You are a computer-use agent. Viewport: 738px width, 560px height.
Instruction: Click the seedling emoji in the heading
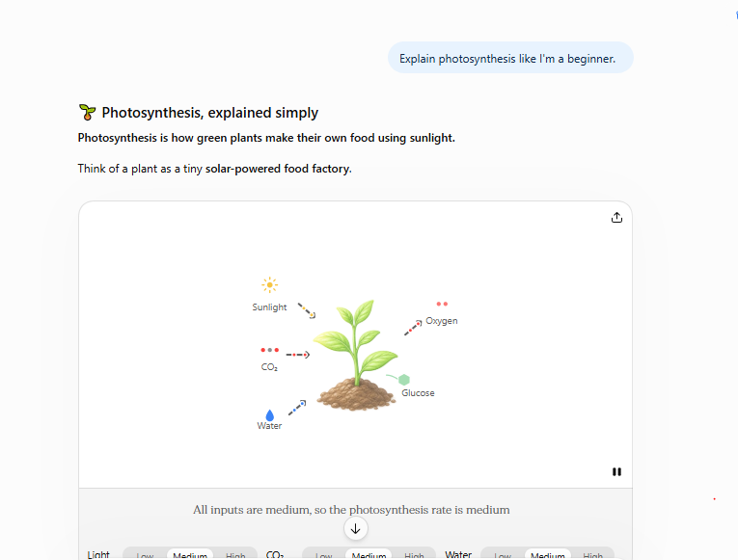87,113
